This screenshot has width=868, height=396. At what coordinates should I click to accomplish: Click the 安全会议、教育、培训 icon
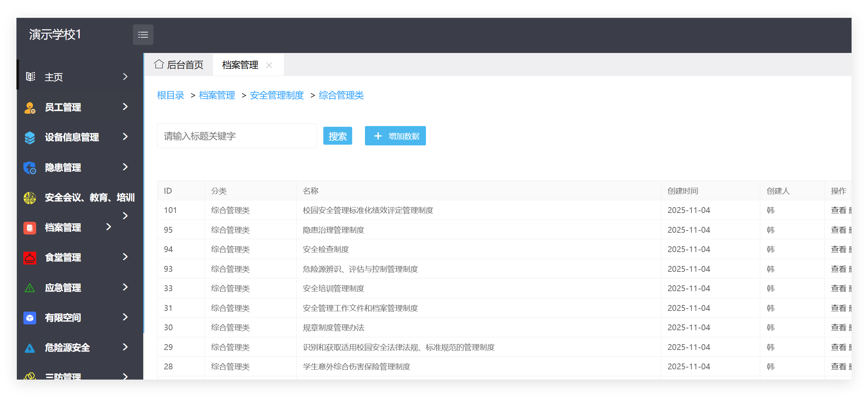(x=30, y=198)
